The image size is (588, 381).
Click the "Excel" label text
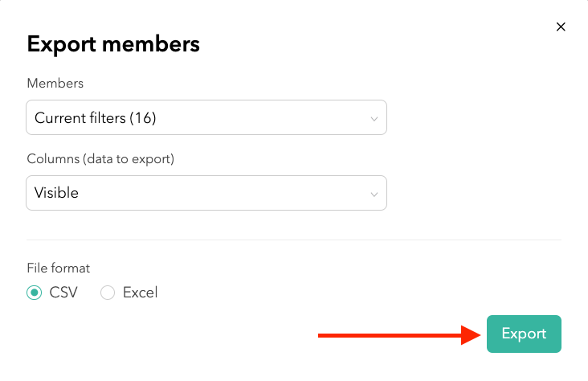[x=140, y=293]
